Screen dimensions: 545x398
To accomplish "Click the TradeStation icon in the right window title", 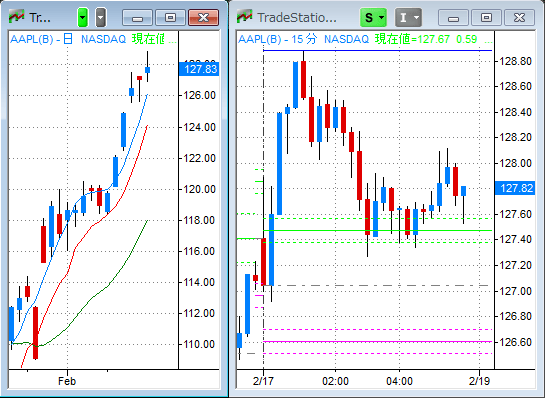I will [244, 16].
